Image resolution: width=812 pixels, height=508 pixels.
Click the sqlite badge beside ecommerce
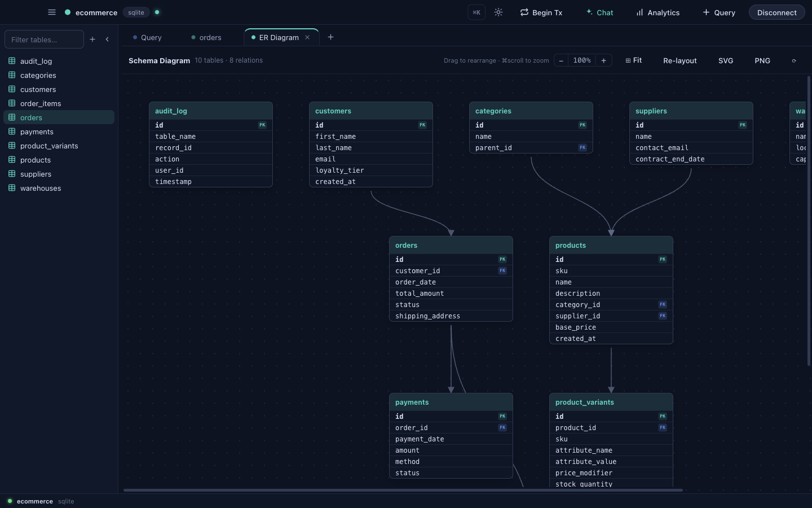pos(136,12)
